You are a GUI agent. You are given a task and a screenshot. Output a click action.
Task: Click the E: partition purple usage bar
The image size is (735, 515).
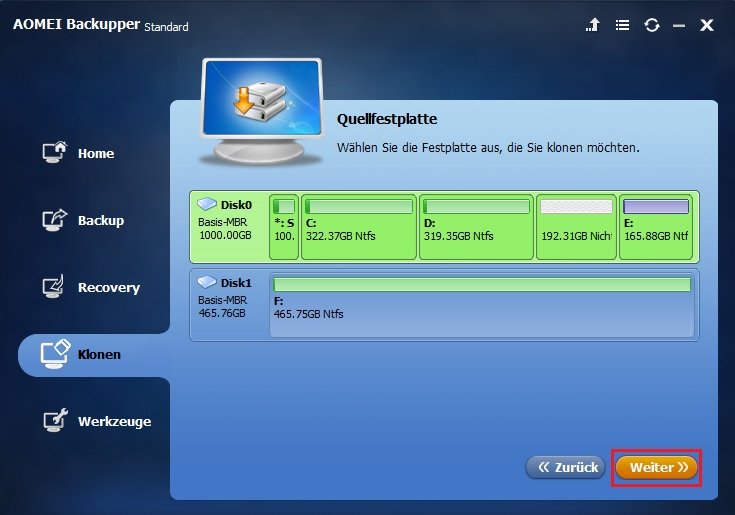pyautogui.click(x=656, y=206)
